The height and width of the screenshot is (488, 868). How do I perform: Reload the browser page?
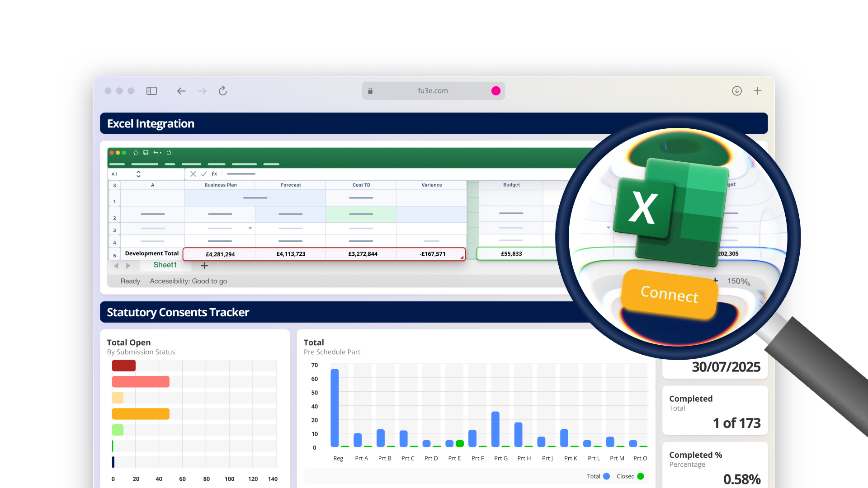(222, 91)
